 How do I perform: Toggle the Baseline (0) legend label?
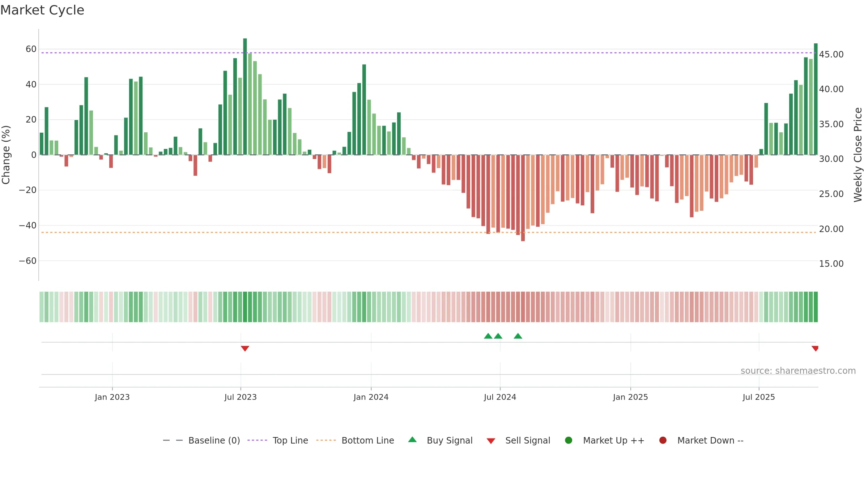pos(214,441)
